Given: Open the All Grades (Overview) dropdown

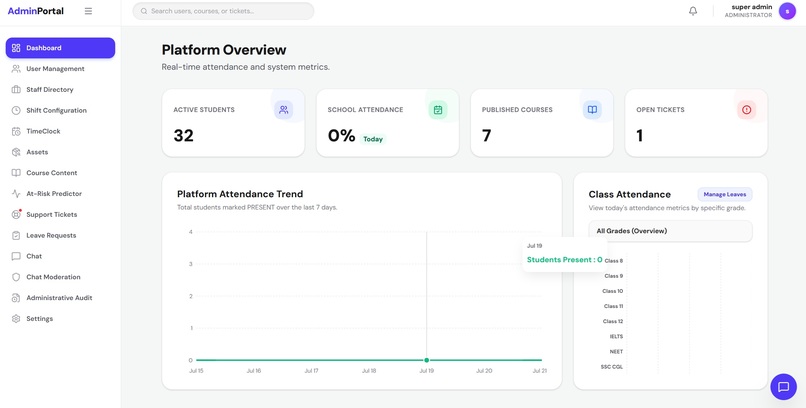Looking at the screenshot, I should pos(670,231).
